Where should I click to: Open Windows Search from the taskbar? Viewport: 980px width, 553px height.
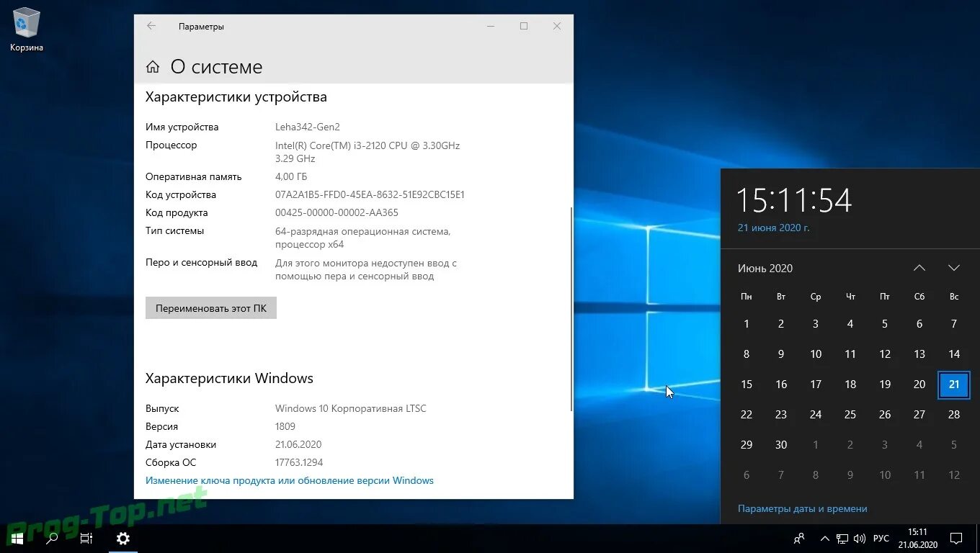tap(50, 538)
